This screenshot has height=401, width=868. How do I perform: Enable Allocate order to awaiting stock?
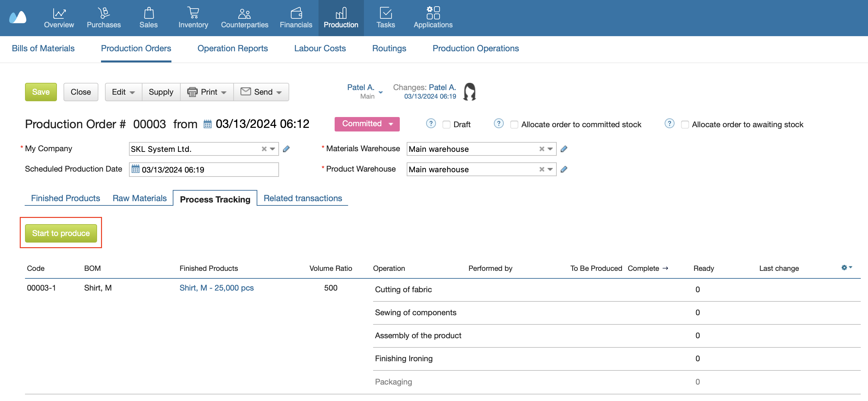[685, 125]
